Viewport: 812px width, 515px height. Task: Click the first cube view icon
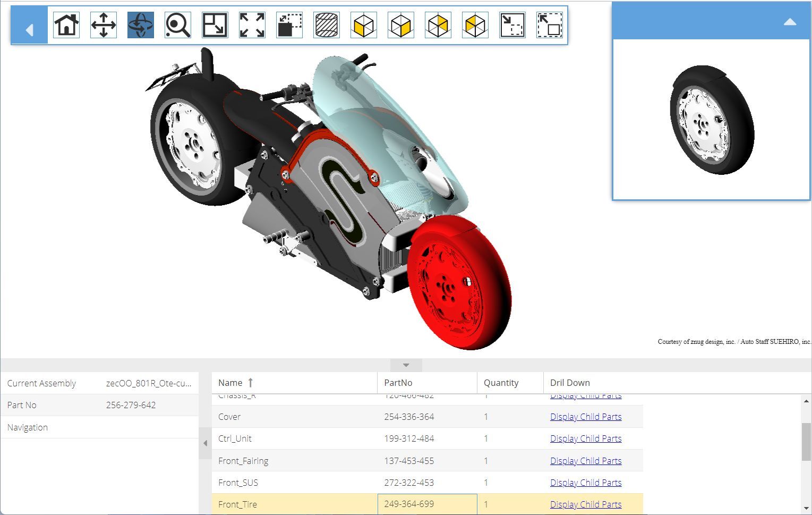(364, 25)
